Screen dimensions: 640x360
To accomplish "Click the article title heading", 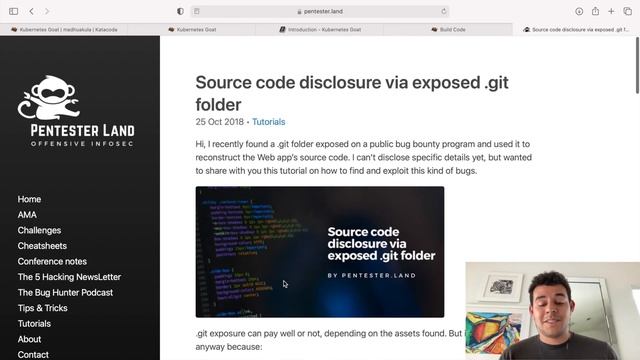I will tap(352, 93).
